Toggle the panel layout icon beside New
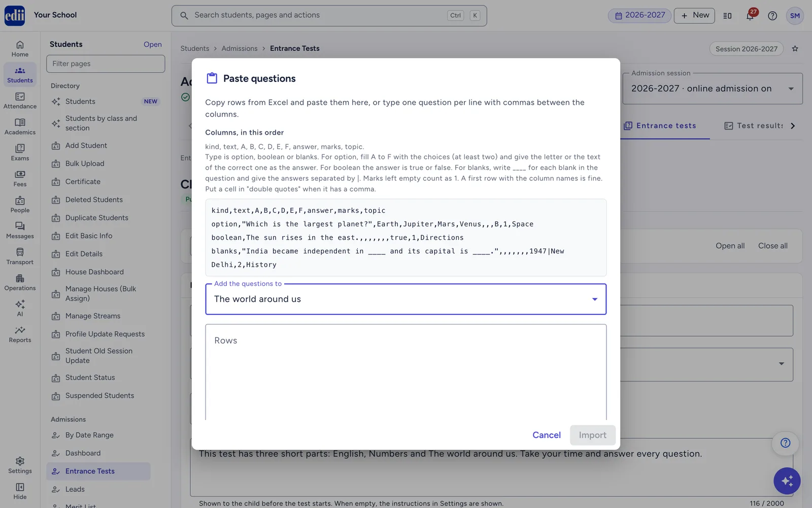This screenshot has height=508, width=812. 727,16
